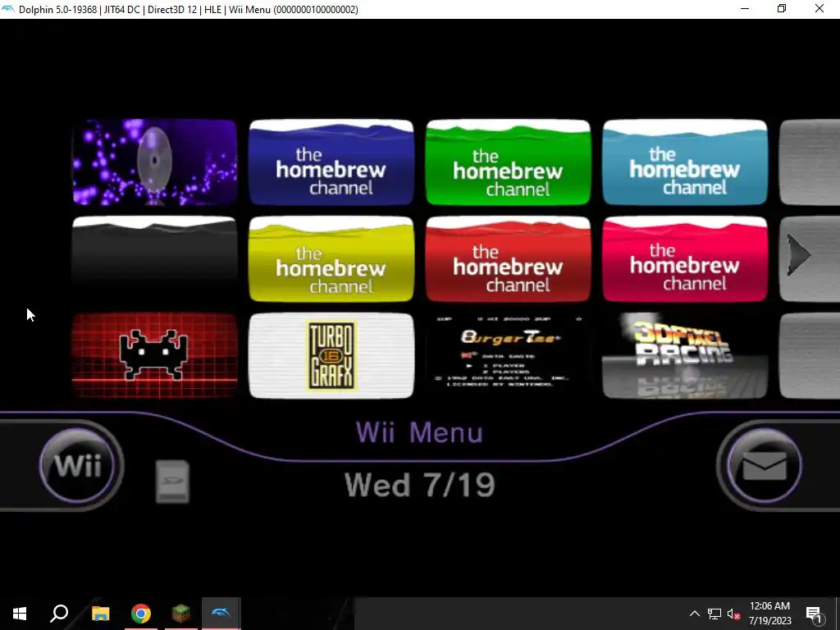
Task: Open Windows taskbar search
Action: [59, 614]
